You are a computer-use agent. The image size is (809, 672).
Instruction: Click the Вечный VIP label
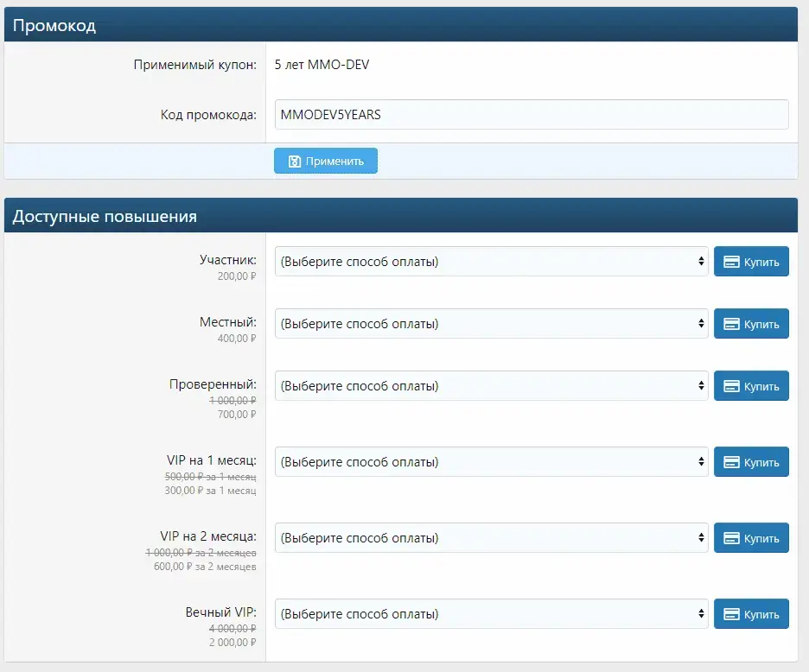pos(220,612)
